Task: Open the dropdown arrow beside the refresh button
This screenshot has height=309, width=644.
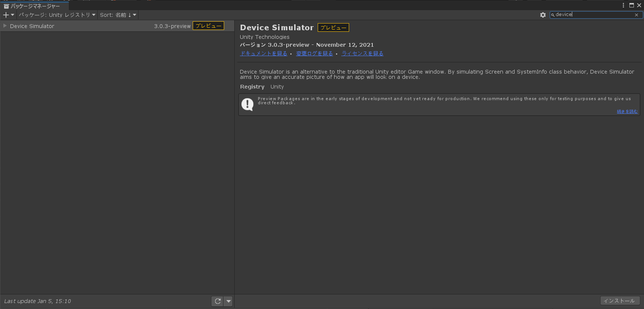Action: pos(228,301)
